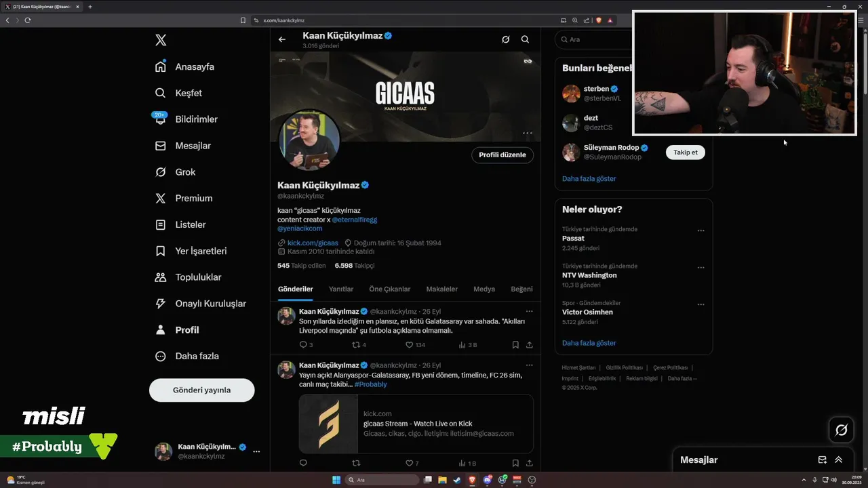868x488 pixels.
Task: Reply to Galatasaray post with 3 replies
Action: click(306, 345)
